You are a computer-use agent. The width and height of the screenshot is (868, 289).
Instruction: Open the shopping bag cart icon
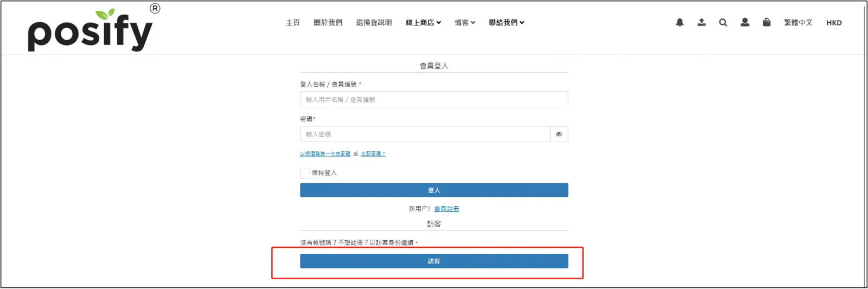pyautogui.click(x=767, y=22)
